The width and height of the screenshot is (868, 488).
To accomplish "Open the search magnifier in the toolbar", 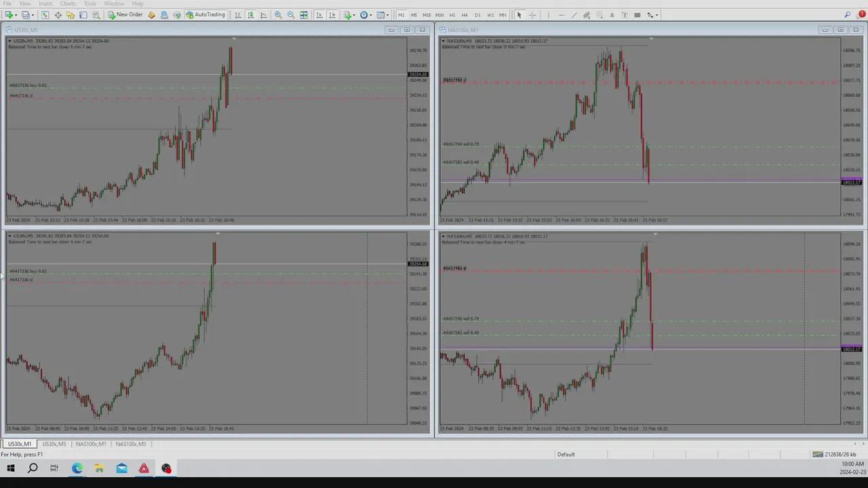I will (x=848, y=14).
